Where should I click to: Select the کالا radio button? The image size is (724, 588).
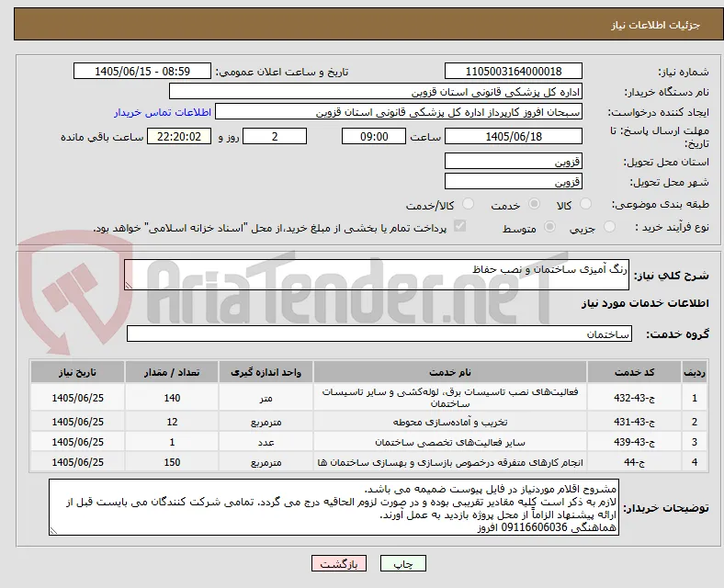(x=585, y=204)
